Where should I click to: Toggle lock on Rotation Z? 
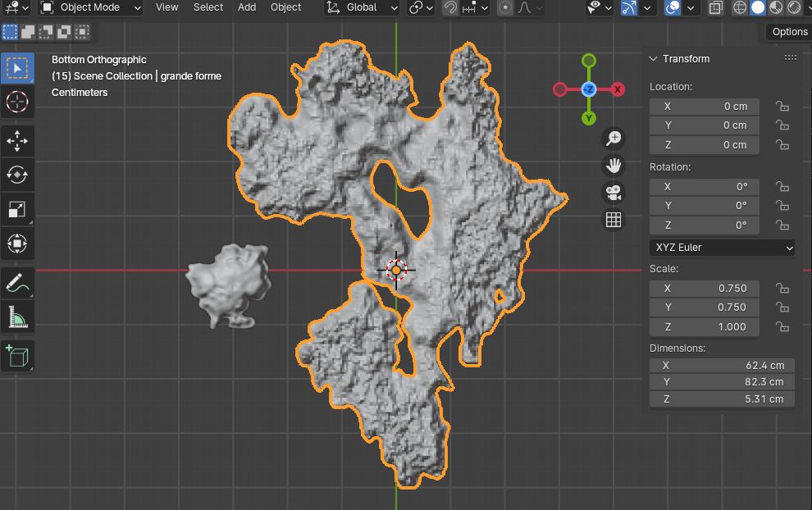click(x=782, y=225)
